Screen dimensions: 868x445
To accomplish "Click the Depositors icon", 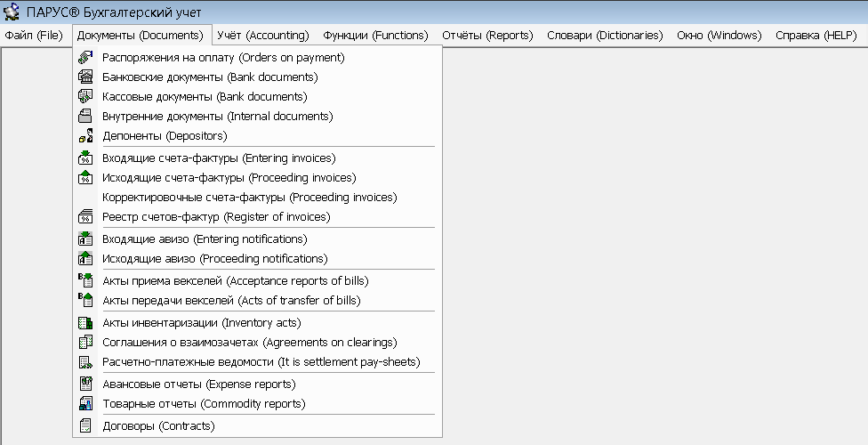I will pyautogui.click(x=86, y=136).
